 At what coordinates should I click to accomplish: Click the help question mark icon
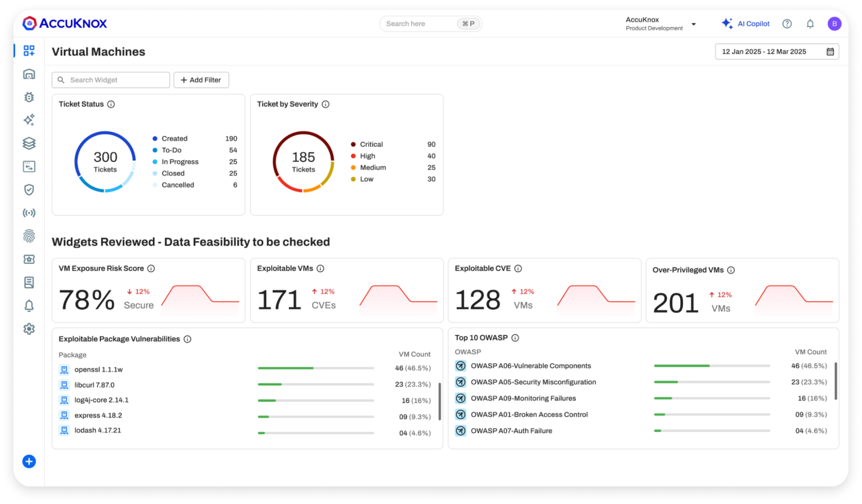[787, 23]
